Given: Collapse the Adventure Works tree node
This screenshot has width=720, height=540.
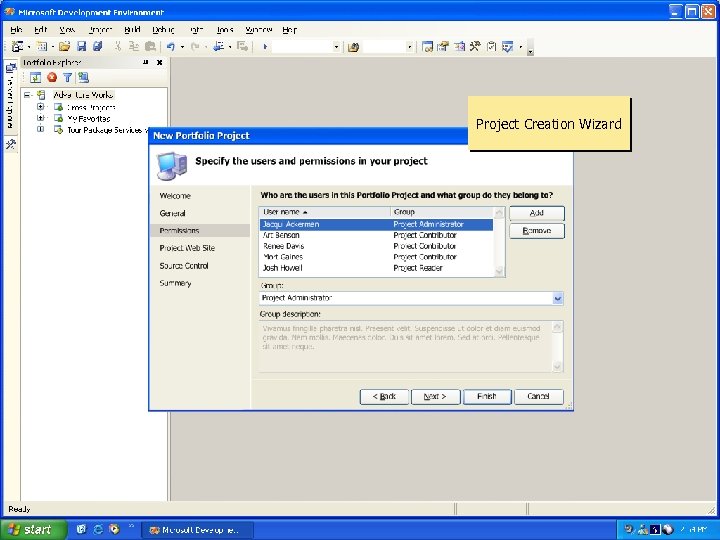Looking at the screenshot, I should 28,95.
